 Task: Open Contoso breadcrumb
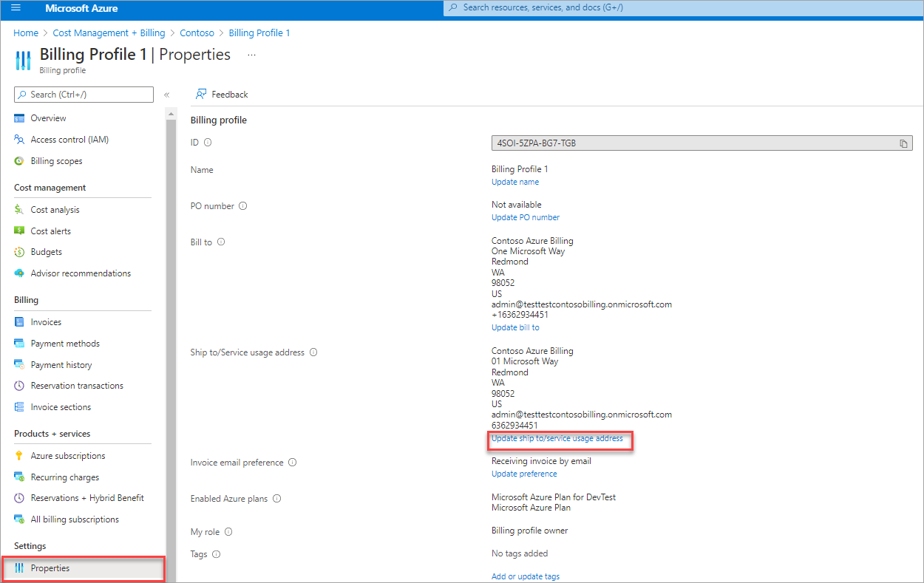click(197, 33)
